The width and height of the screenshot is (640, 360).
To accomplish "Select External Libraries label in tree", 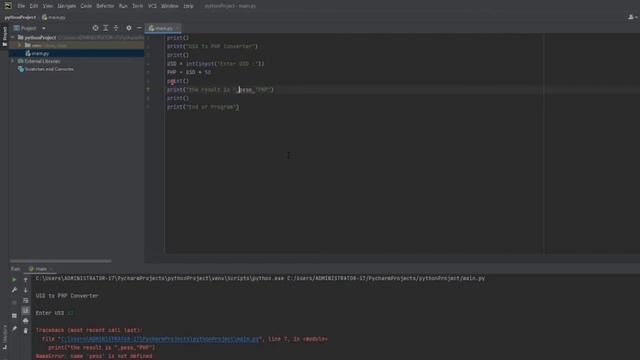I will click(x=42, y=61).
